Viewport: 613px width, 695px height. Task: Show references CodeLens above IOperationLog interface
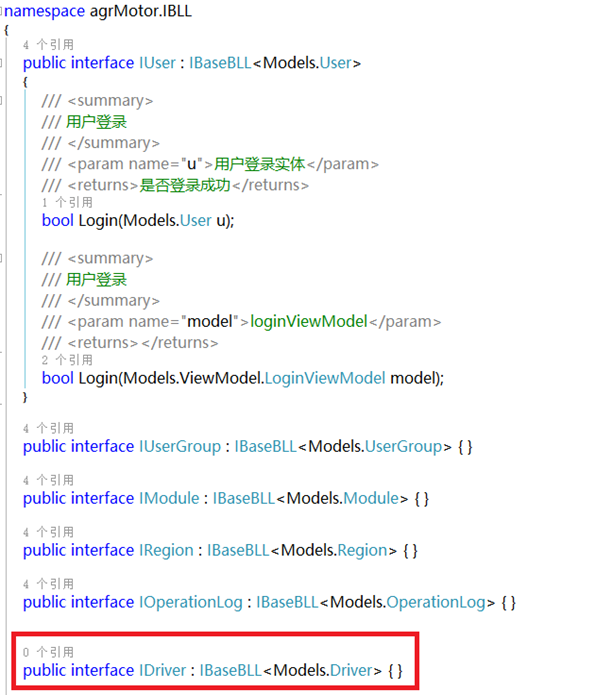pyautogui.click(x=48, y=584)
